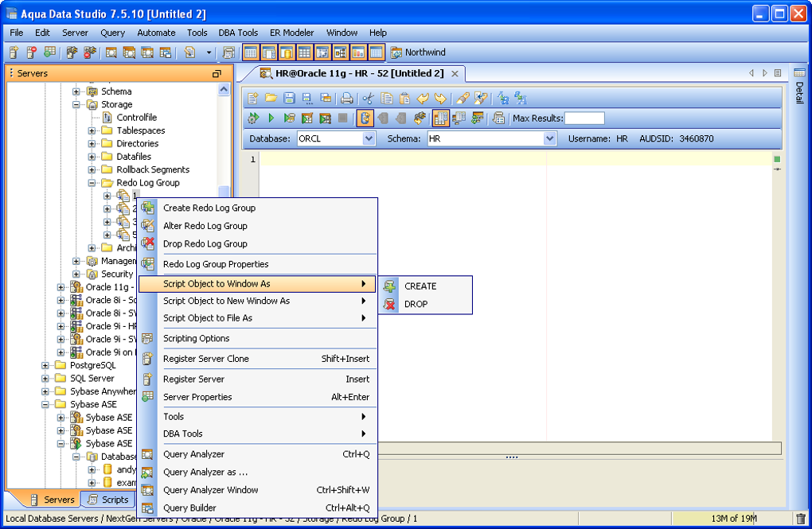Select Alter Redo Log Group menu entry

(258, 226)
